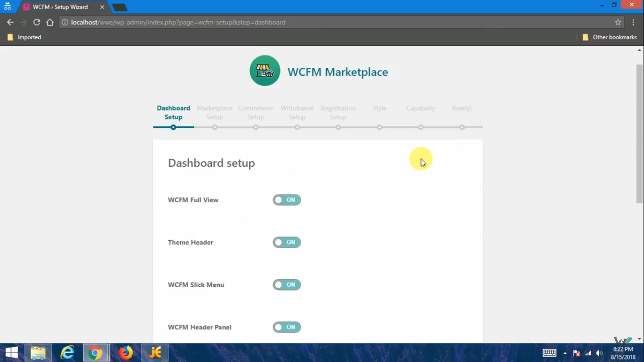Jump to Registration Setup step
The width and height of the screenshot is (644, 362).
tap(338, 113)
